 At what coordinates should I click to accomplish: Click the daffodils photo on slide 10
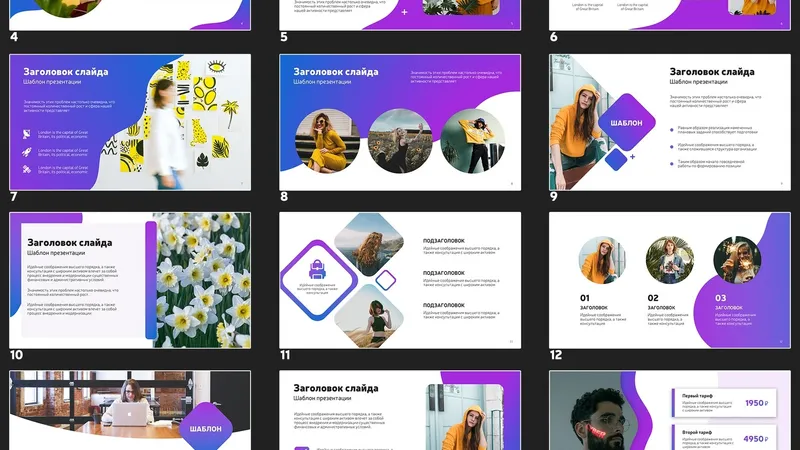click(203, 281)
